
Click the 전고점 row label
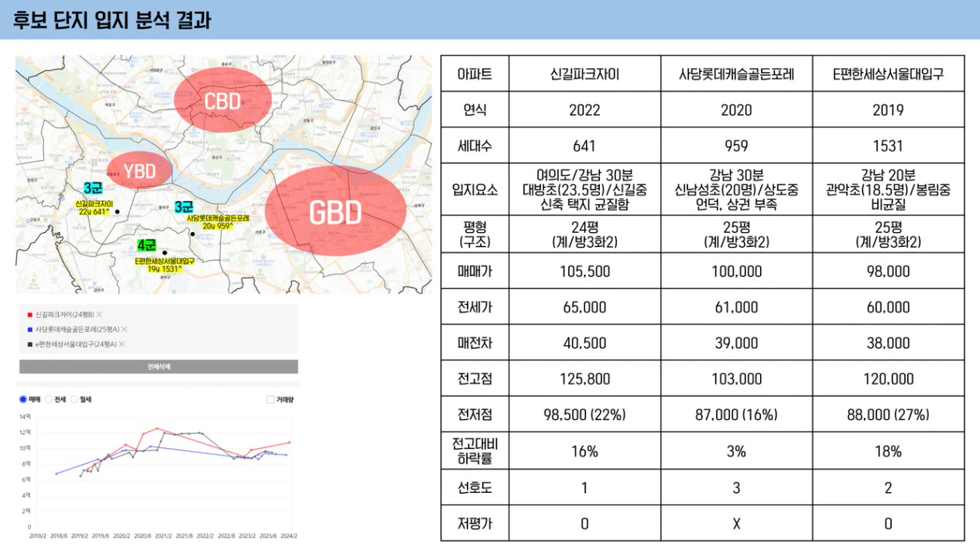(473, 378)
